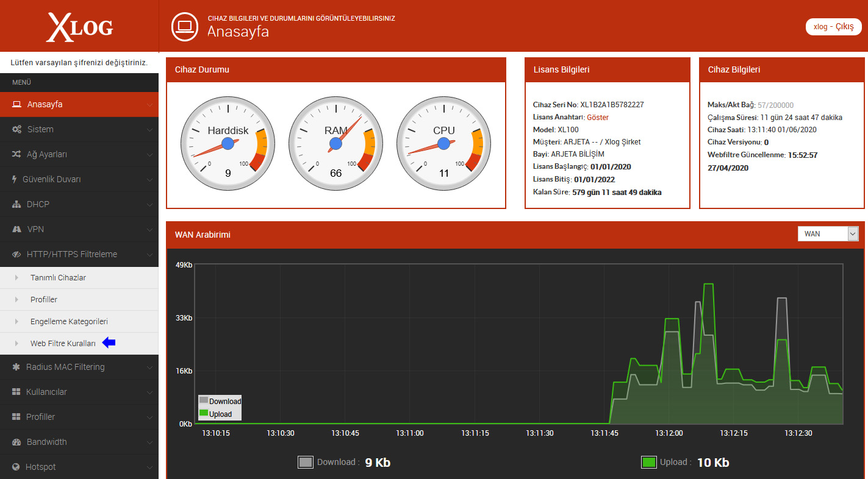The height and width of the screenshot is (479, 868).
Task: Open Tanımlı Cihazlar submenu item
Action: pyautogui.click(x=79, y=277)
